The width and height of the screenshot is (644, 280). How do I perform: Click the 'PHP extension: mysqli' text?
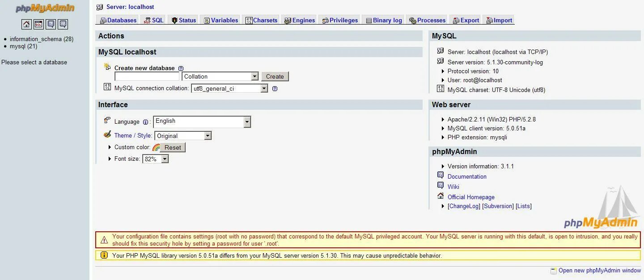(x=477, y=137)
